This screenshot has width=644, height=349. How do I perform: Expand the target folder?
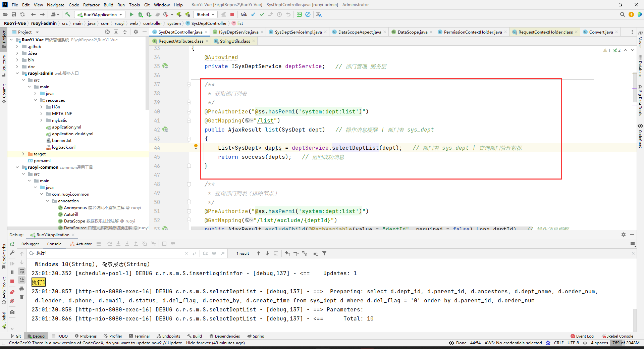[23, 154]
